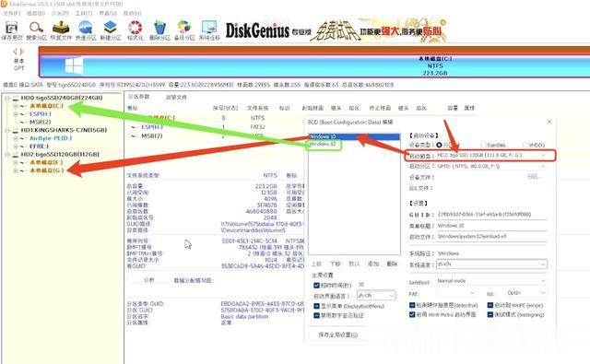Toggle the Win8 Metro boot interface checkbox

pyautogui.click(x=412, y=314)
